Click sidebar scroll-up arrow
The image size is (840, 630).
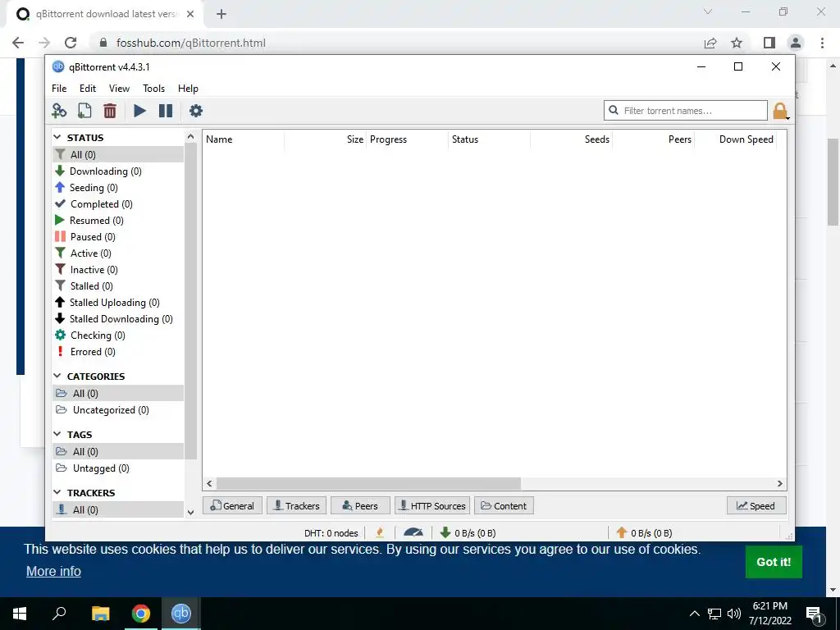point(190,137)
